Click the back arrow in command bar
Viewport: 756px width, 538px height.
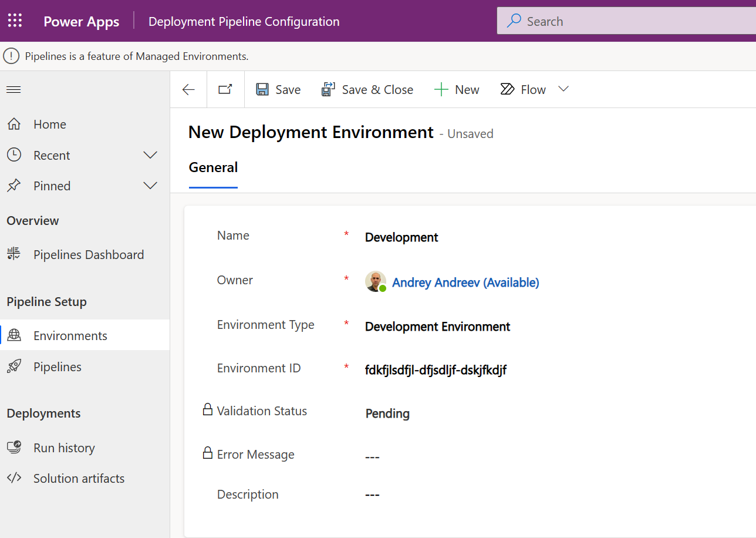coord(188,89)
